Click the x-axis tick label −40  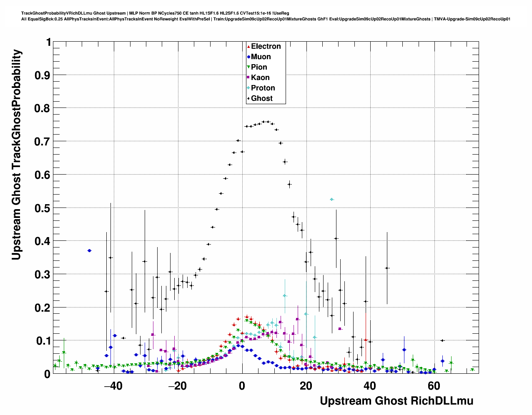click(x=113, y=386)
